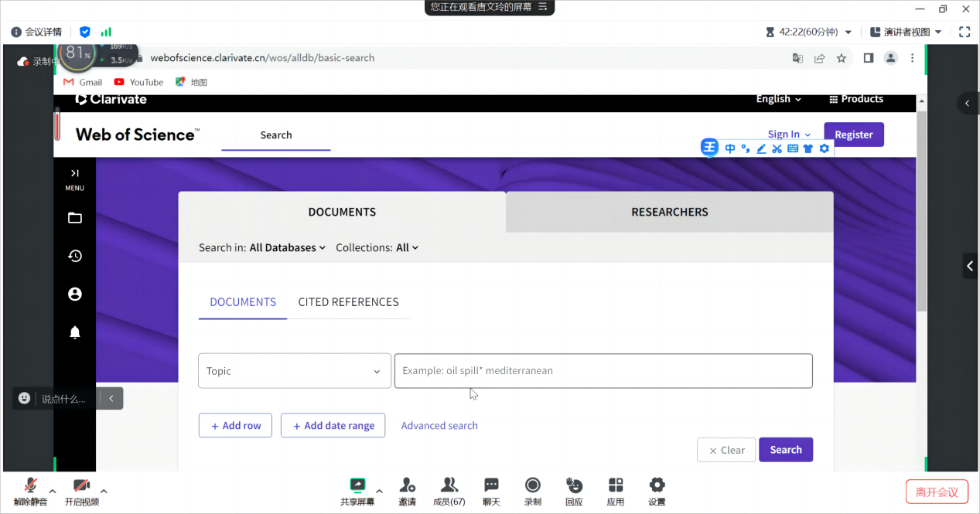
Task: Click the topic search input field
Action: tap(603, 371)
